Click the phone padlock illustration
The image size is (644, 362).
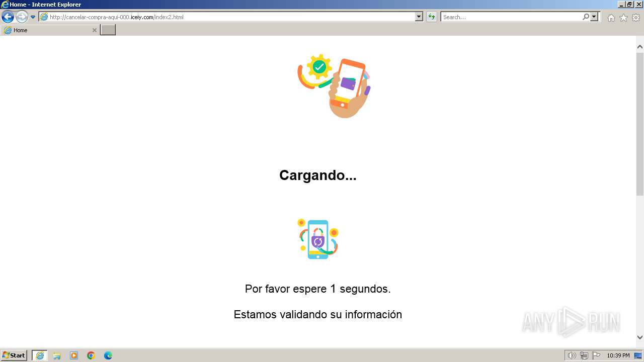pyautogui.click(x=318, y=239)
